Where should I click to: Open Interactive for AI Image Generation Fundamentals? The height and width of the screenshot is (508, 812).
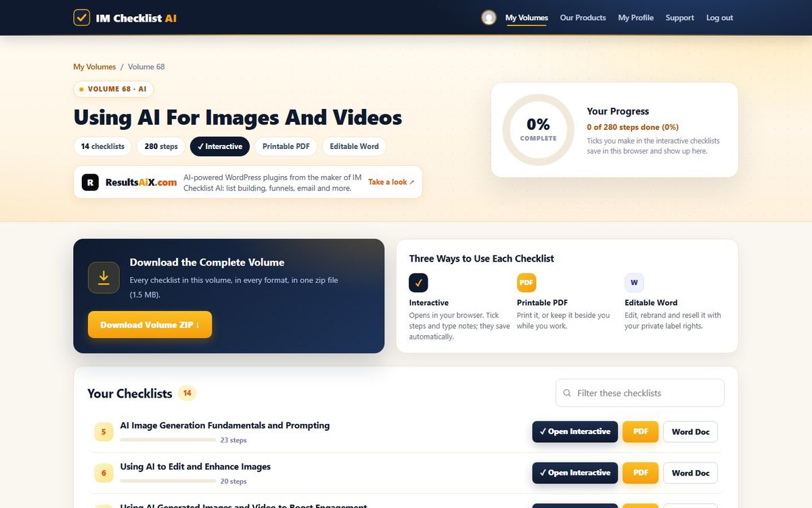click(x=575, y=432)
